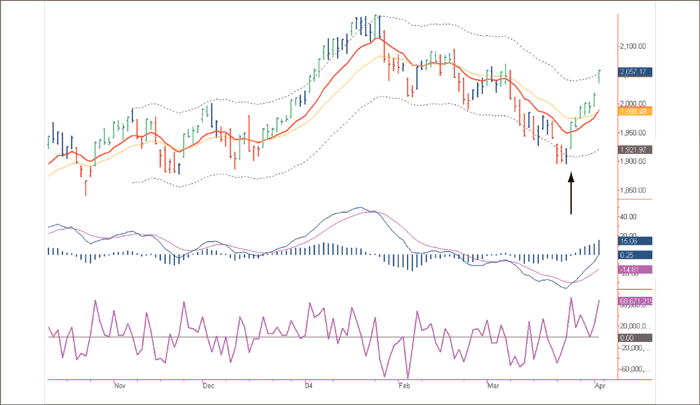
Task: Click the Mar date axis label
Action: point(492,385)
